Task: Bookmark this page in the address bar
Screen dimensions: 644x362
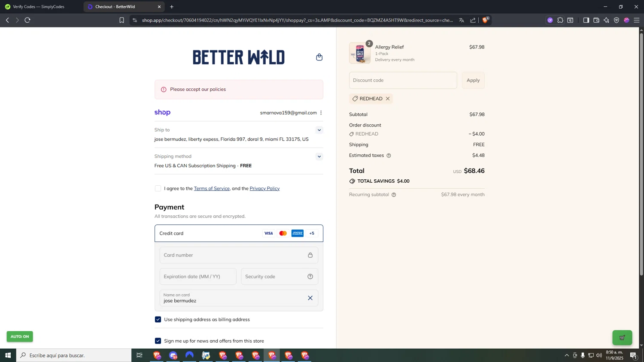Action: 122,20
